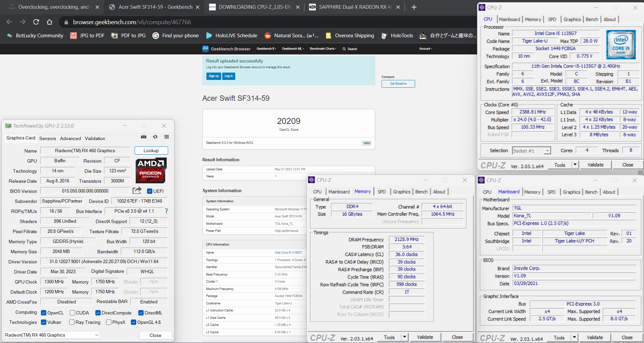Click the Close button in GPU-Z
This screenshot has width=644, height=343.
click(x=155, y=335)
